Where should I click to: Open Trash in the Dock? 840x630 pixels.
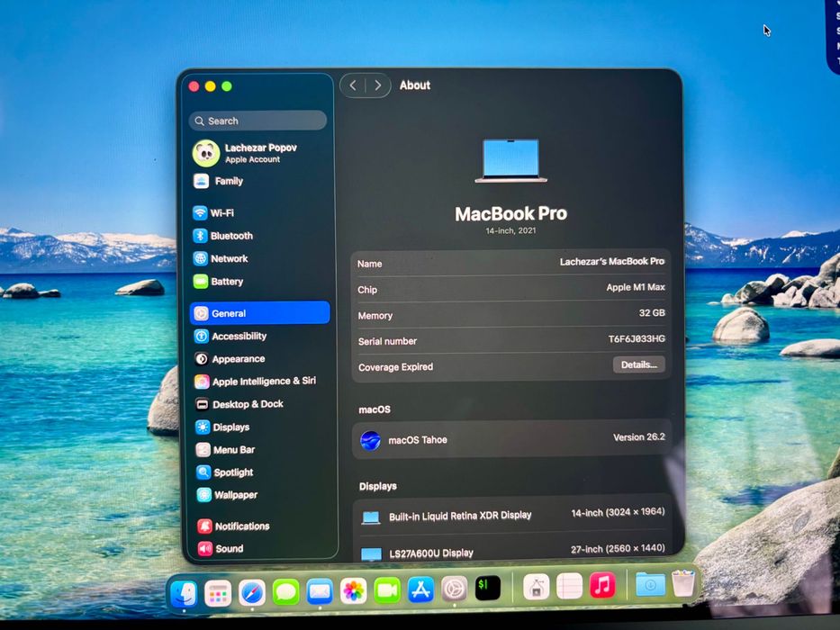683,583
